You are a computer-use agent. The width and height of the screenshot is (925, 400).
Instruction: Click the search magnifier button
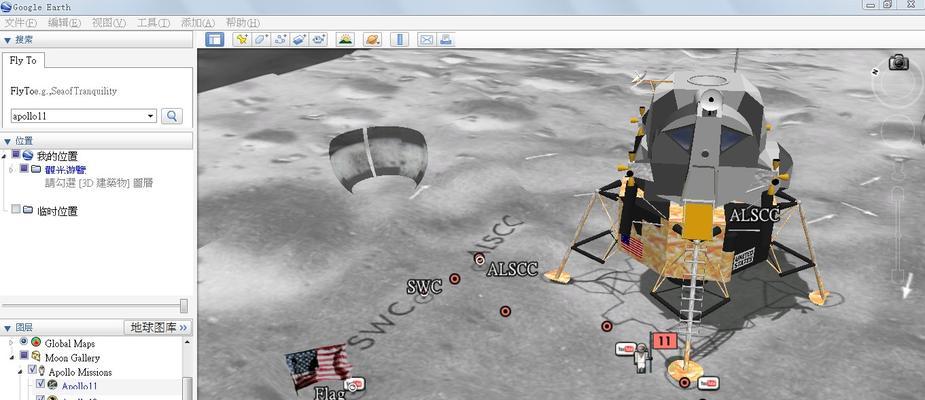172,116
